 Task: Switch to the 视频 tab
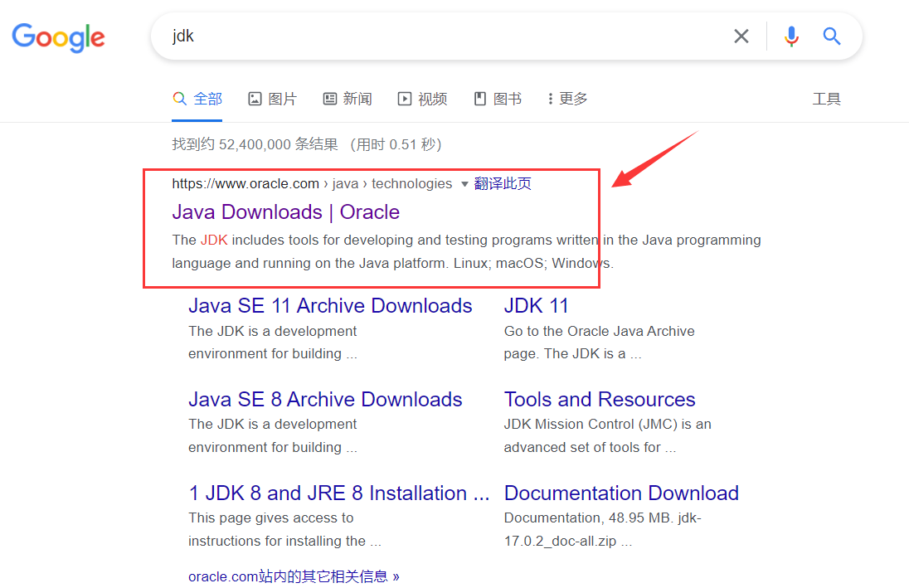coord(422,99)
